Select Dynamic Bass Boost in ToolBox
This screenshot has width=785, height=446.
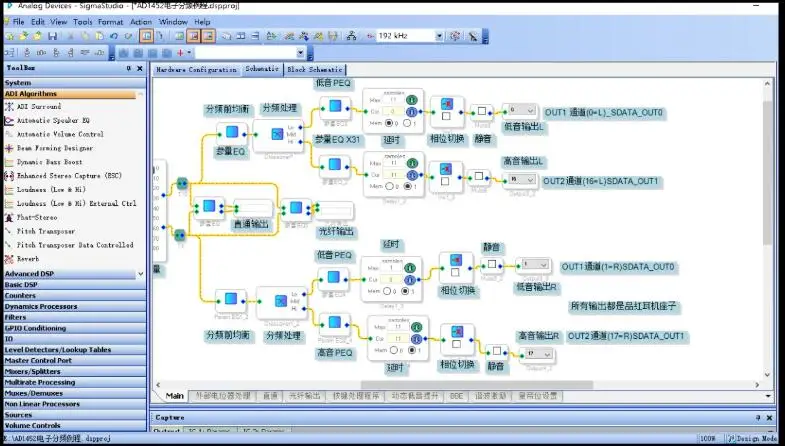49,162
